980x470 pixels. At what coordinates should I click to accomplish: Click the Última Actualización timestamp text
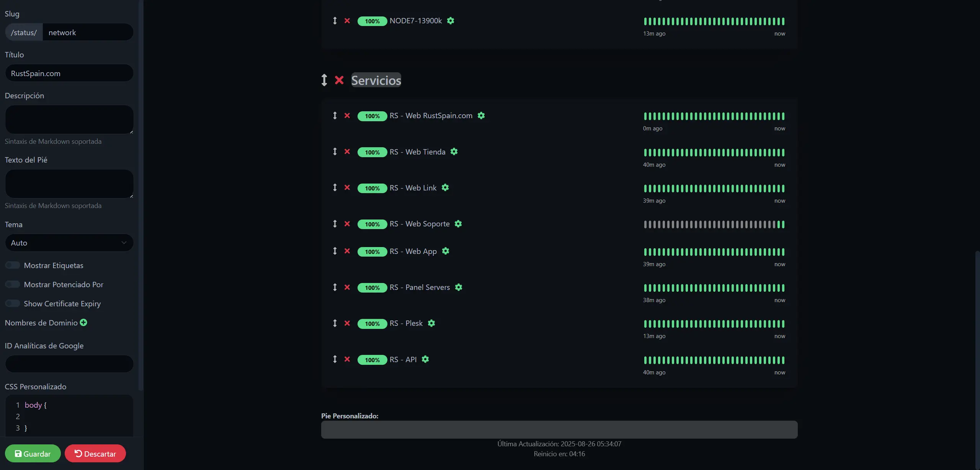click(x=559, y=444)
